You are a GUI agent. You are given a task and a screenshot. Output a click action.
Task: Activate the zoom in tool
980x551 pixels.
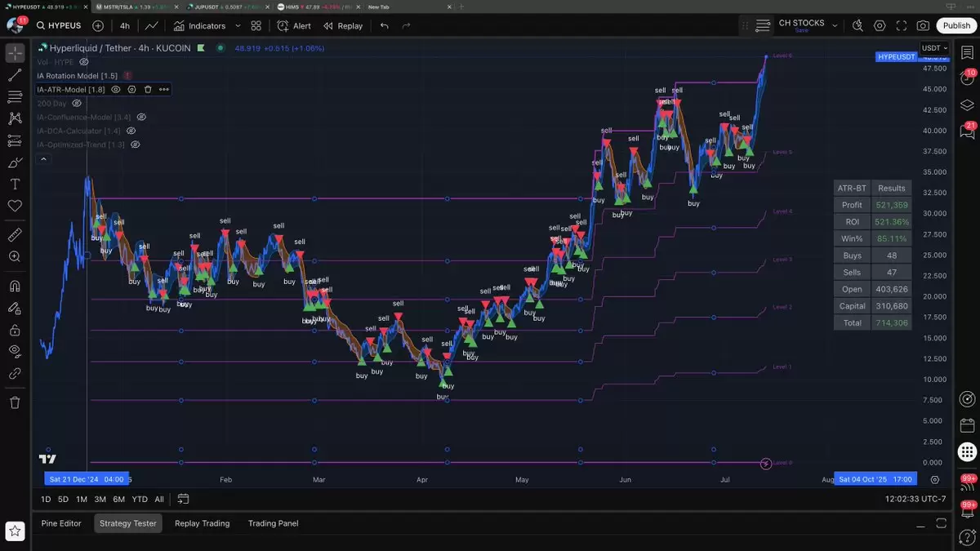pyautogui.click(x=15, y=256)
